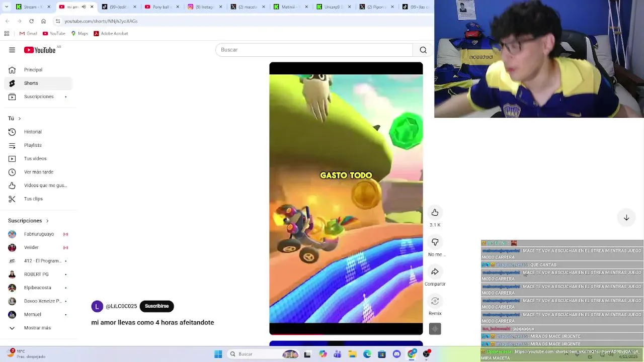Open the apps grid in bookmarks bar
The image size is (644, 362).
click(x=7, y=34)
